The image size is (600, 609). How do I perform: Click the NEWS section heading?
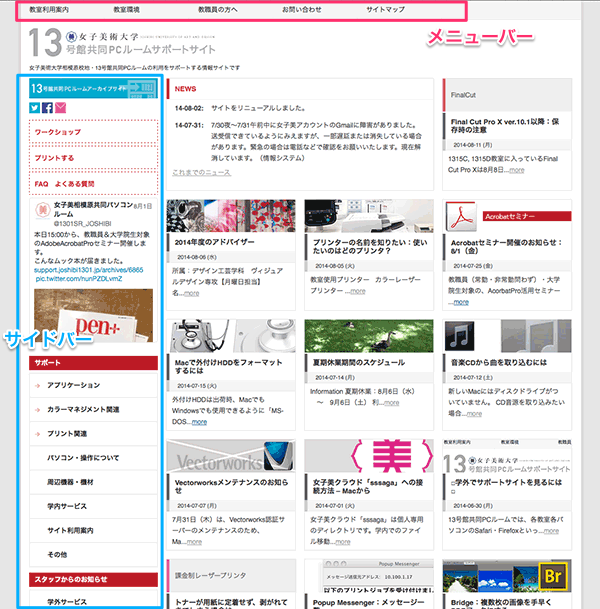pos(185,89)
